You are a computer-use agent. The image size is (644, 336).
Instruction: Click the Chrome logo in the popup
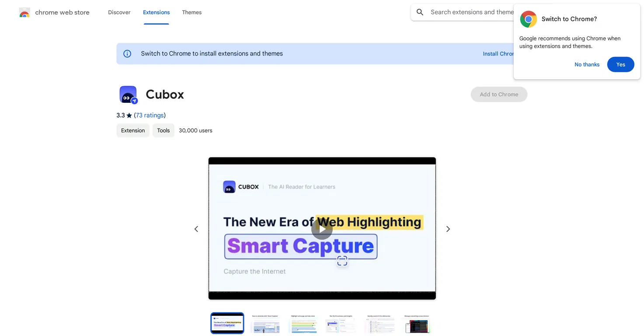point(528,19)
